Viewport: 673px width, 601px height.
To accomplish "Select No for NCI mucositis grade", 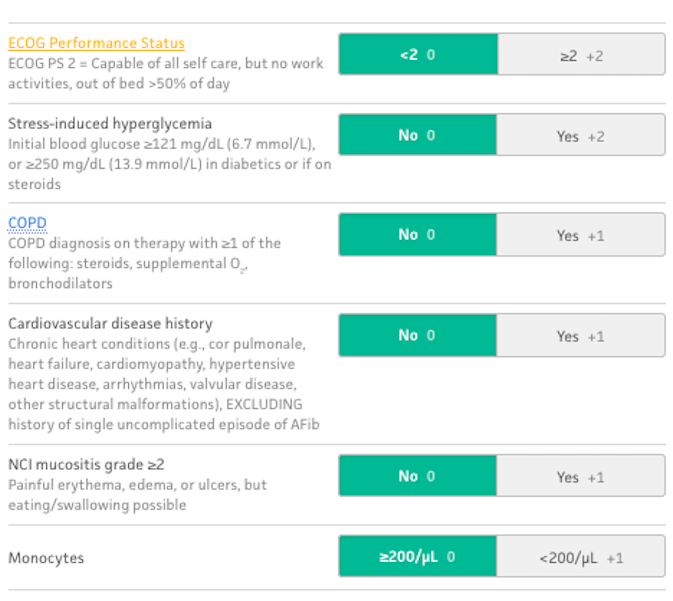I will point(418,476).
